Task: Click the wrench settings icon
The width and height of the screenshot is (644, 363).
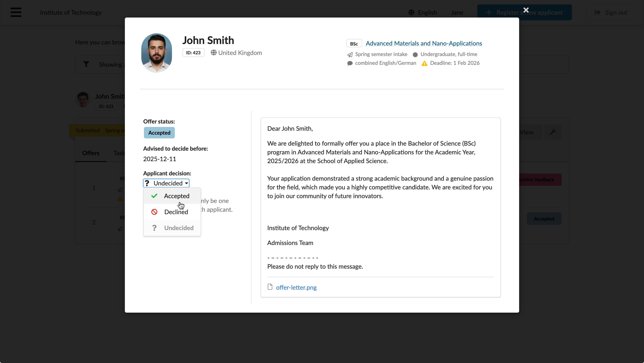Action: pyautogui.click(x=553, y=132)
